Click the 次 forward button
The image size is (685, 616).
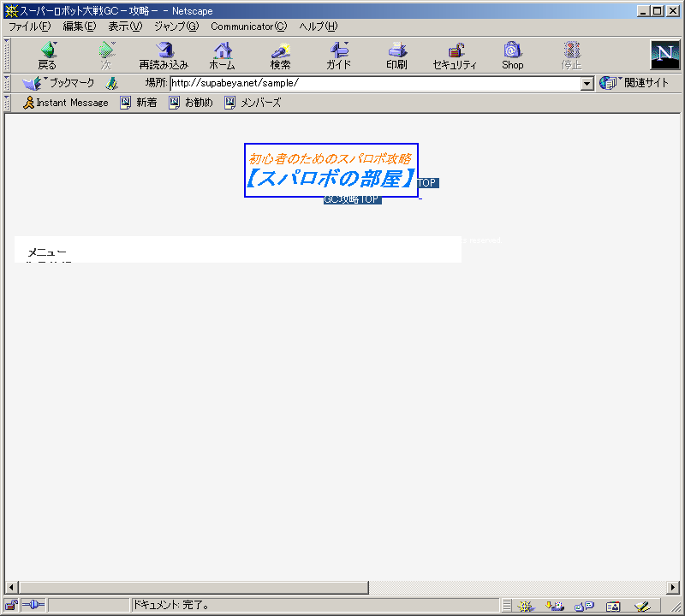click(106, 56)
